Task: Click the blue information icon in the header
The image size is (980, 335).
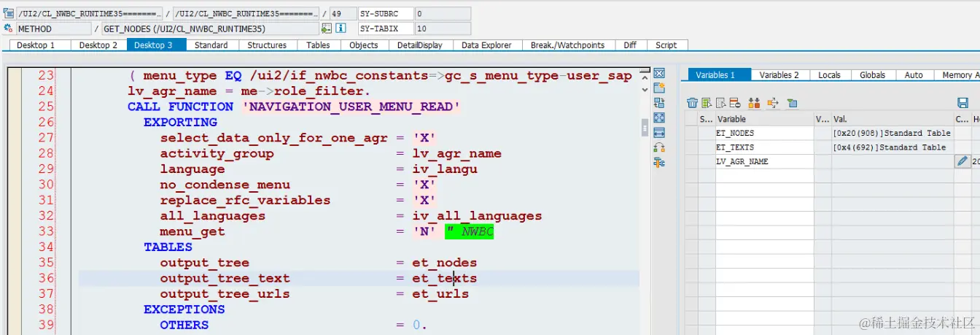Action: coord(341,28)
